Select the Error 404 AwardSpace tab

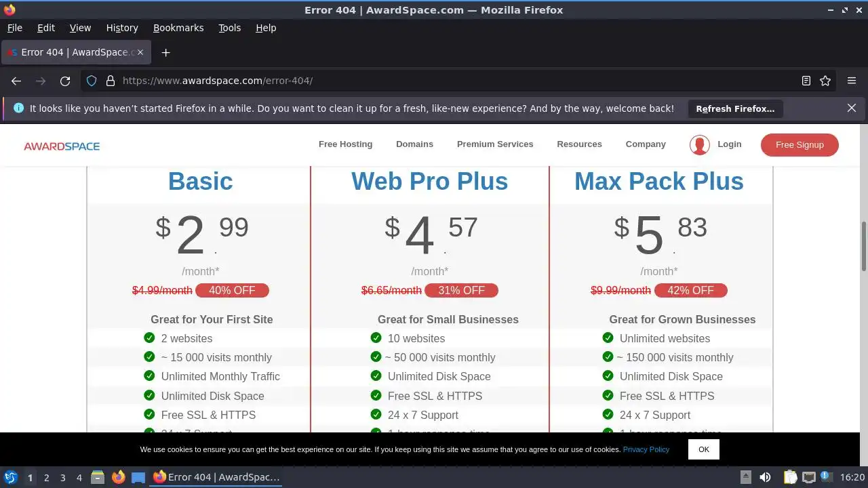[x=77, y=52]
